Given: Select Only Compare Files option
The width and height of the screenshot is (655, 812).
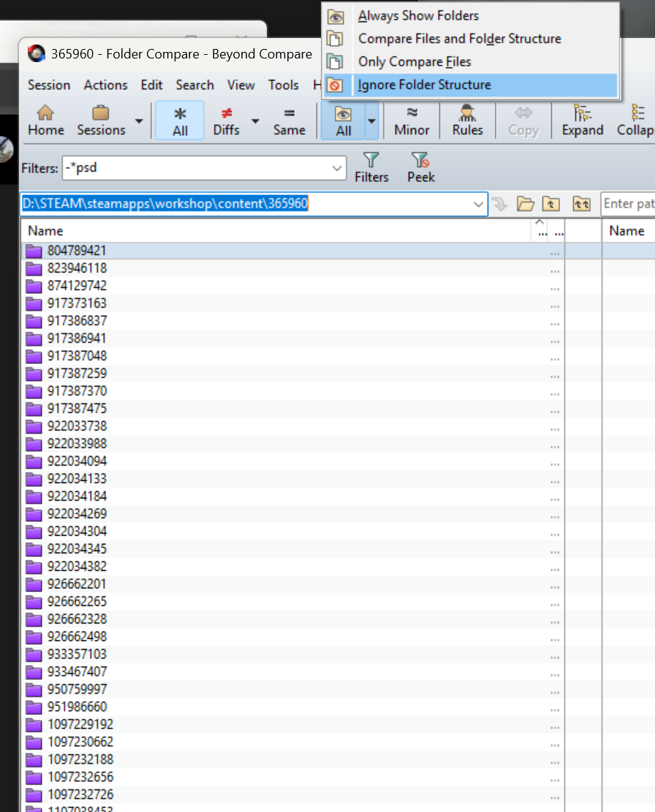Looking at the screenshot, I should pyautogui.click(x=471, y=61).
